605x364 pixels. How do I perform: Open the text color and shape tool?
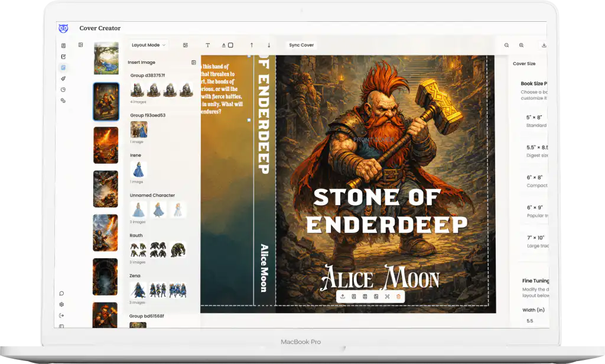227,45
